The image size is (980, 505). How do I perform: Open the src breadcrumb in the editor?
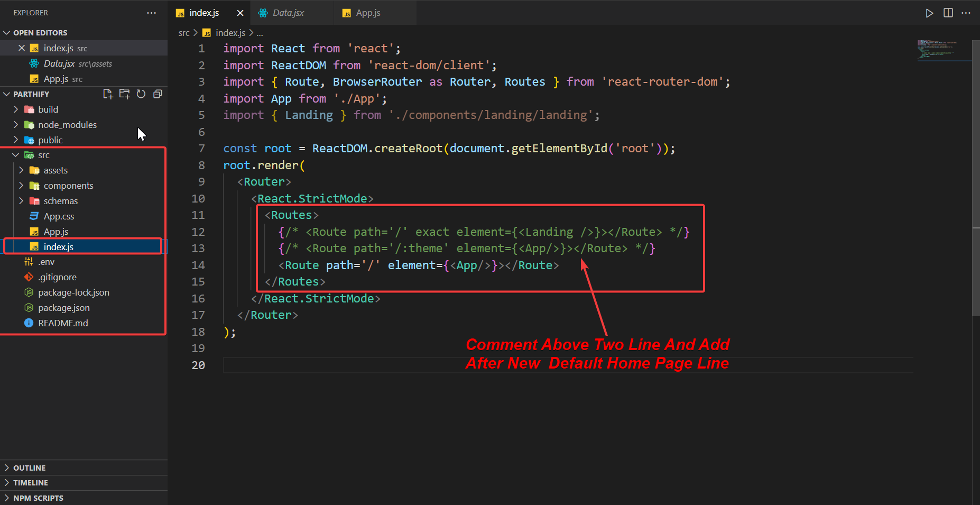pyautogui.click(x=184, y=32)
